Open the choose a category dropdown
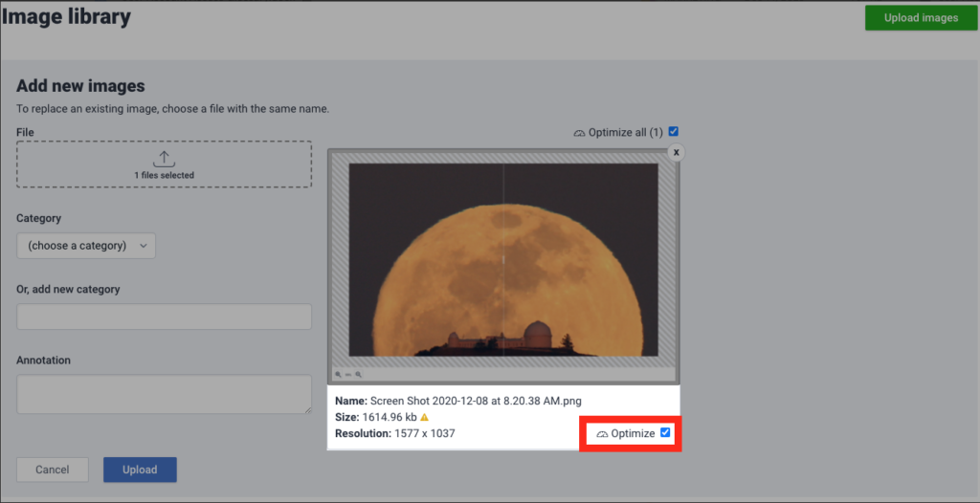Image resolution: width=980 pixels, height=503 pixels. tap(86, 246)
